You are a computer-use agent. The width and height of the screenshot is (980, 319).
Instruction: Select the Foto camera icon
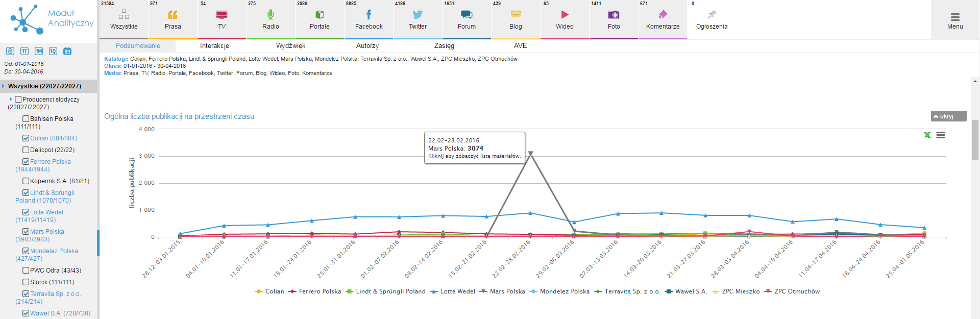coord(614,14)
